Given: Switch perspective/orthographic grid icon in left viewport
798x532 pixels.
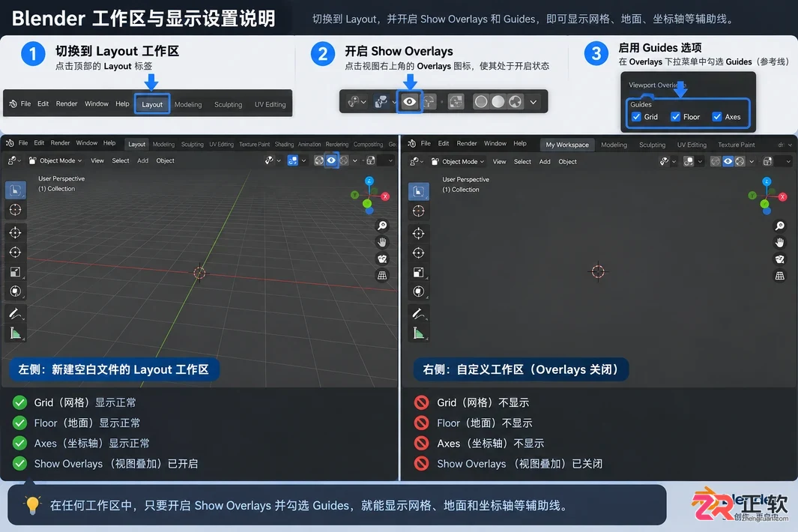Looking at the screenshot, I should [382, 276].
